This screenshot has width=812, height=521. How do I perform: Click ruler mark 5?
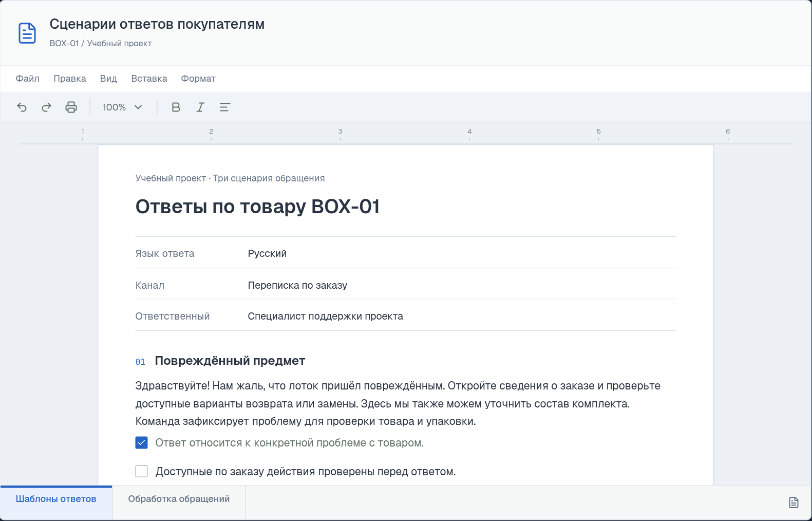pos(598,132)
